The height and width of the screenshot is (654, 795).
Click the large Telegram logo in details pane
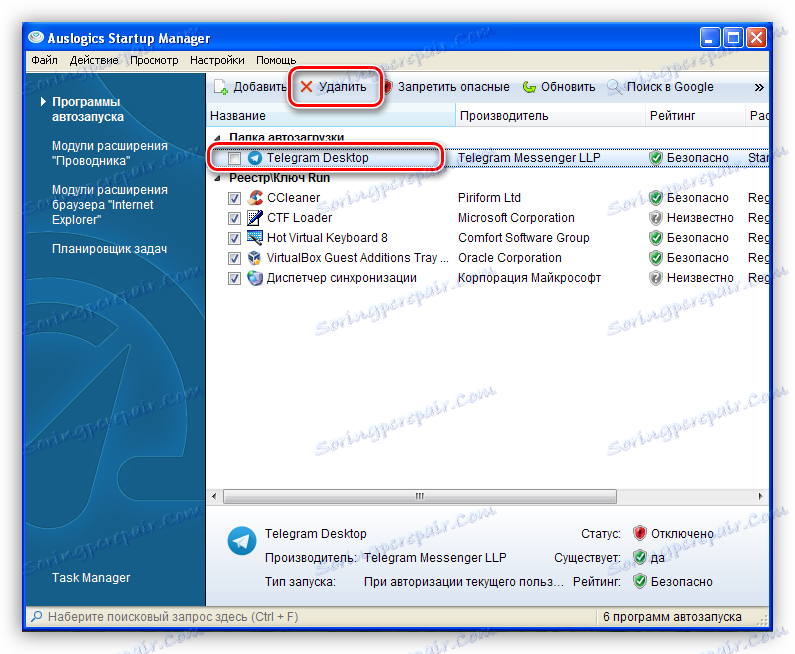tap(242, 541)
